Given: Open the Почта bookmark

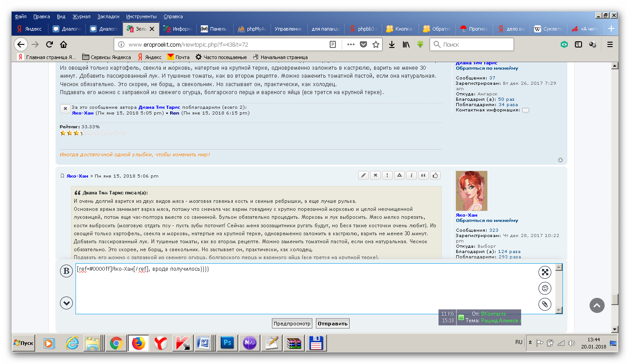Looking at the screenshot, I should (x=179, y=57).
